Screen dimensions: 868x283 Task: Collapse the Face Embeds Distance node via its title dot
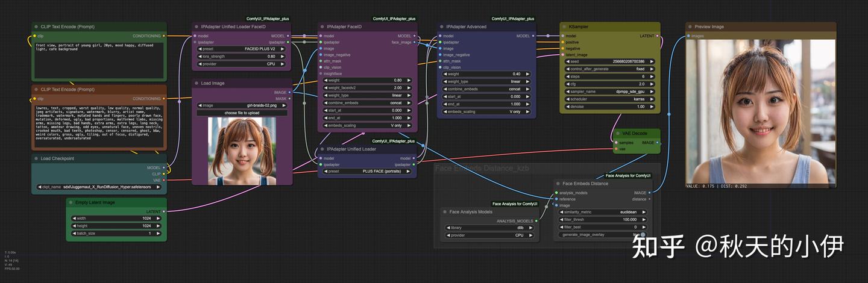[x=558, y=184]
